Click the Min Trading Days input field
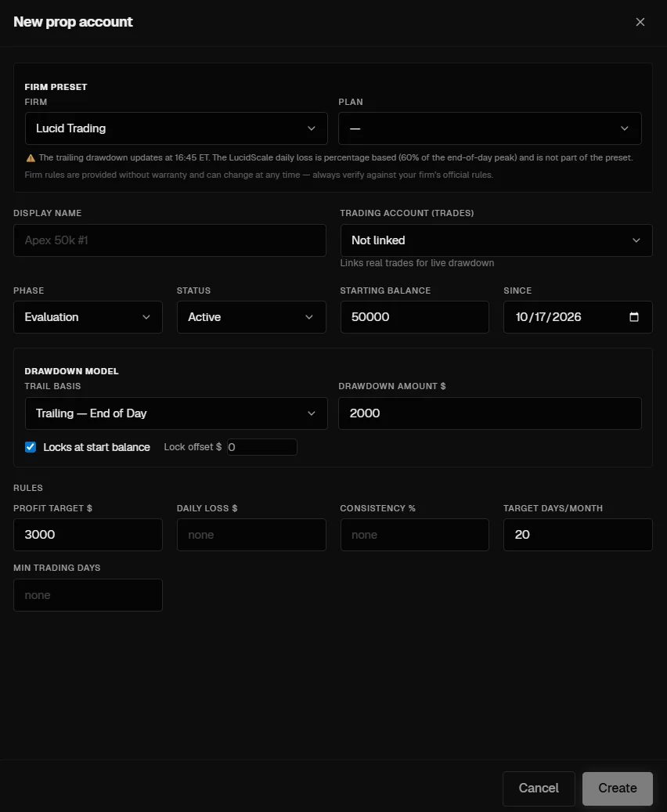The image size is (667, 812). [x=88, y=595]
